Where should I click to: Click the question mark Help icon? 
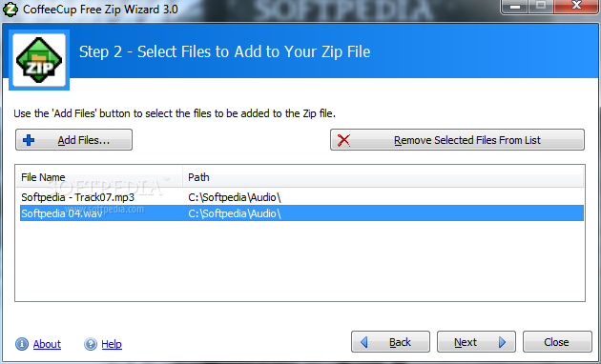[x=91, y=344]
